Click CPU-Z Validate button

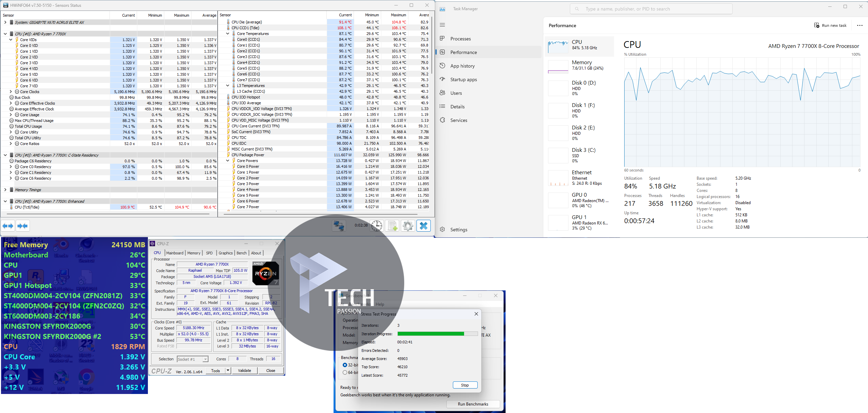[244, 371]
